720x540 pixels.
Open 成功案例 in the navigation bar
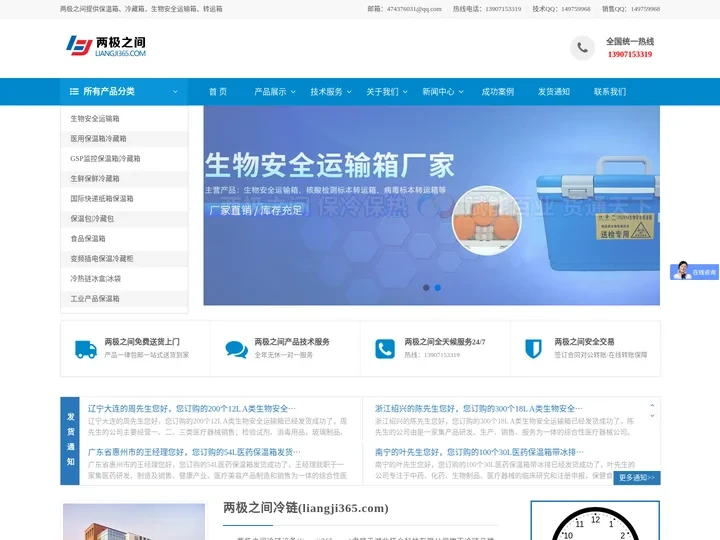[x=498, y=92]
